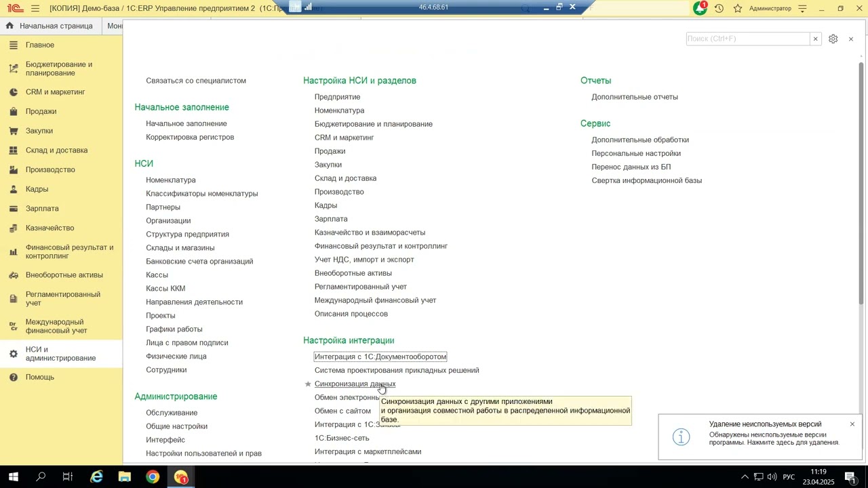Open Система проектирования прикладных решений

coord(397,371)
